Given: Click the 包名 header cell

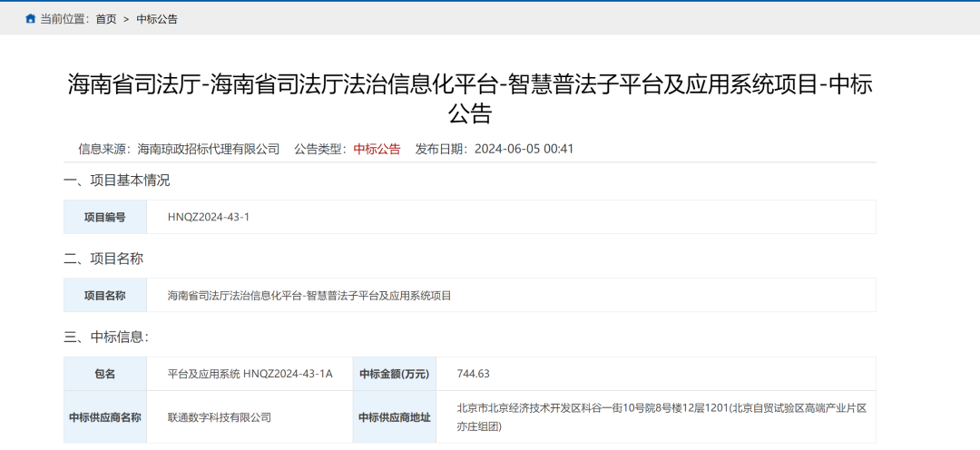Looking at the screenshot, I should pos(105,374).
